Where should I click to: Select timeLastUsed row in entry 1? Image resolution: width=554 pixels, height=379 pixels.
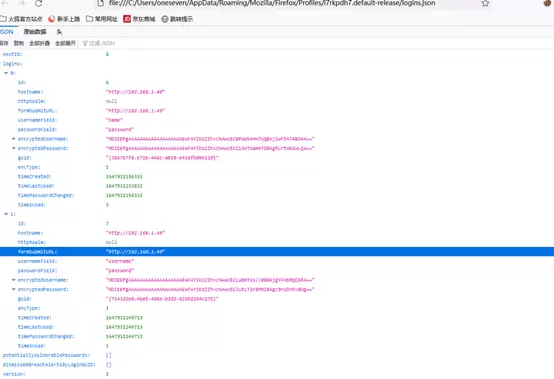point(277,327)
